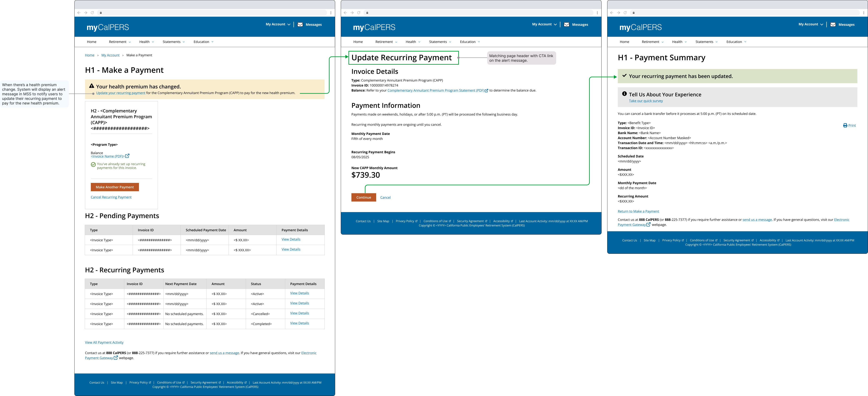The height and width of the screenshot is (396, 868).
Task: Click external link icon next to Invoice Name PDF
Action: pyautogui.click(x=127, y=156)
